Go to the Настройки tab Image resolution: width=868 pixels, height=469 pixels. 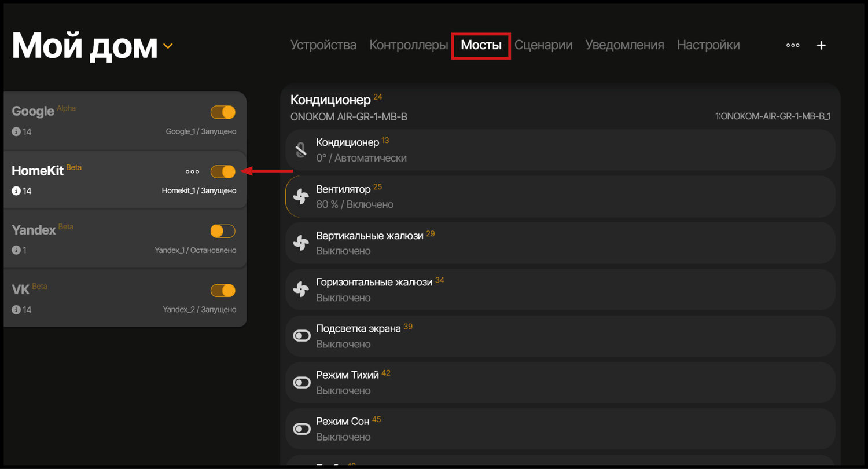(x=708, y=45)
